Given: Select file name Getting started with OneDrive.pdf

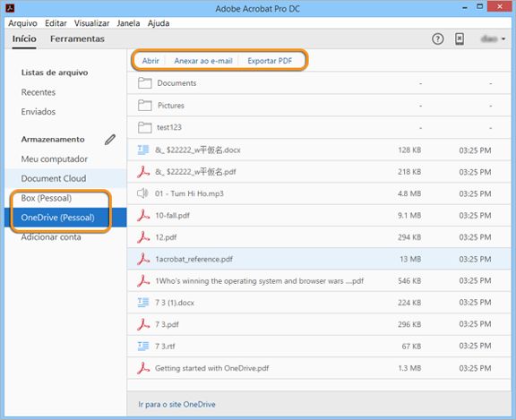Looking at the screenshot, I should [x=212, y=368].
